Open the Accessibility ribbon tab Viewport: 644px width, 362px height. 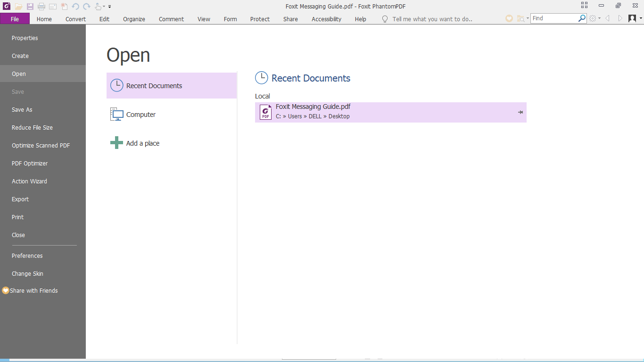[x=327, y=19]
